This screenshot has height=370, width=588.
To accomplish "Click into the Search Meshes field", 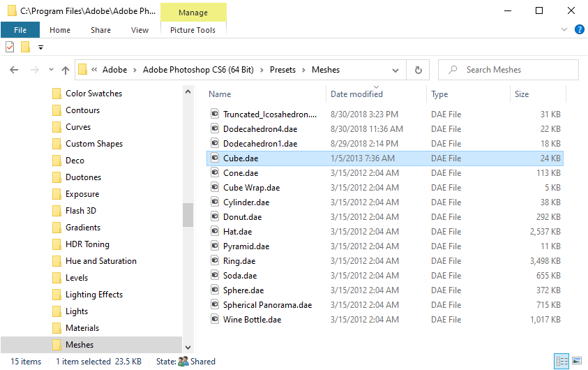I will click(508, 70).
